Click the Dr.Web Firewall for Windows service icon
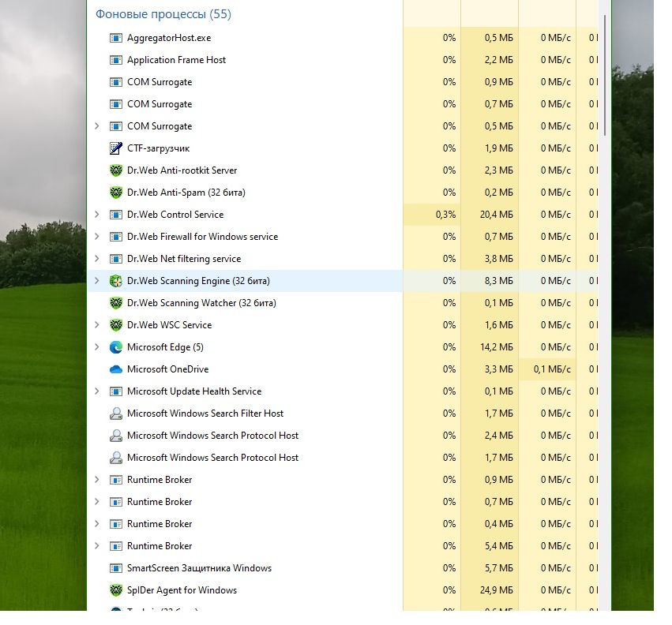Image resolution: width=672 pixels, height=625 pixels. point(116,237)
